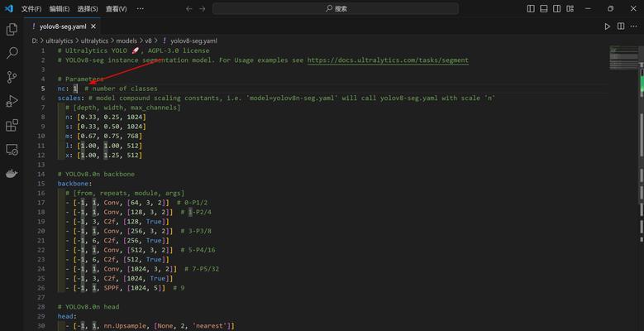Open the overflow menu with three dots

[x=140, y=8]
